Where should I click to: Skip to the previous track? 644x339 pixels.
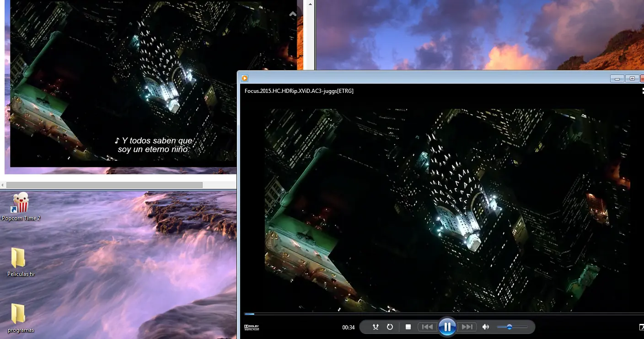[x=427, y=327]
